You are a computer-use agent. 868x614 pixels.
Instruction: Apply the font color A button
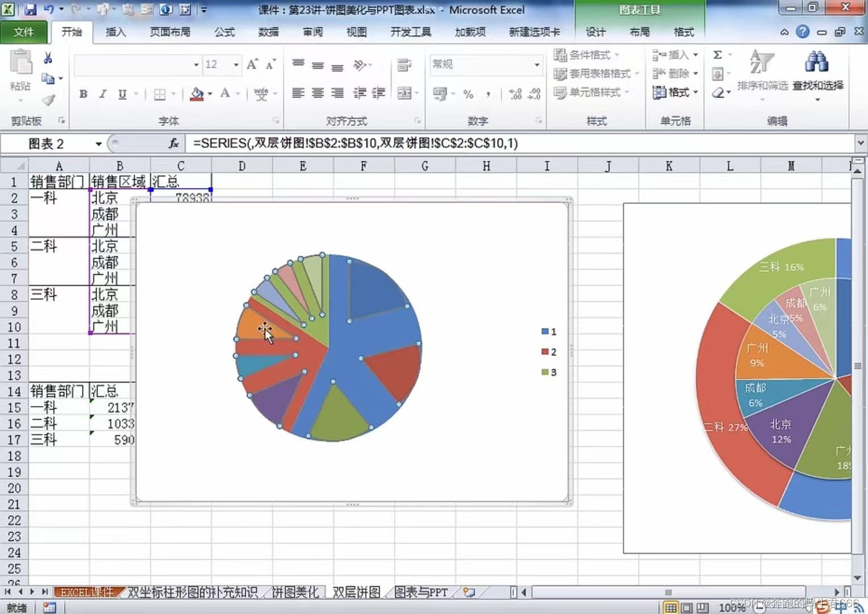point(225,94)
